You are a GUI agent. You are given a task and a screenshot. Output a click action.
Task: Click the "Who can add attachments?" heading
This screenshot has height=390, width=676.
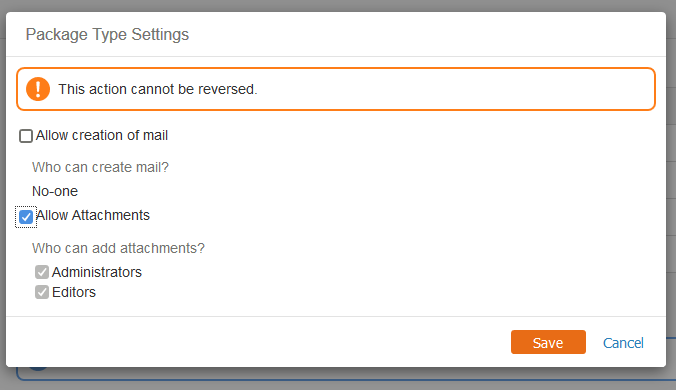[x=118, y=248]
